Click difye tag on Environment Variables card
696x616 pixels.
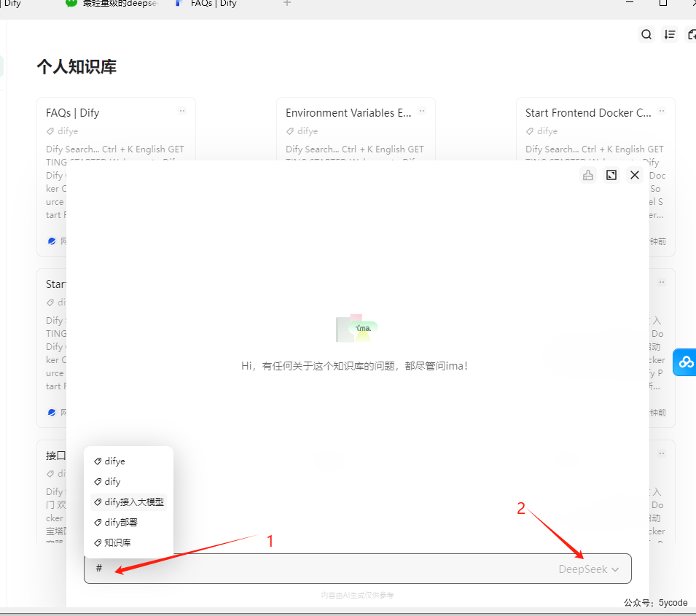302,131
